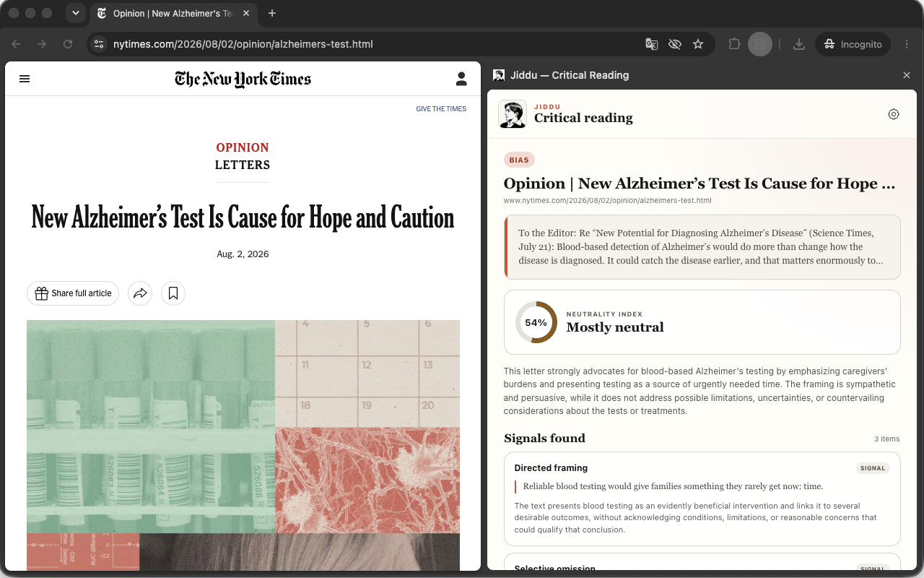The height and width of the screenshot is (578, 924).
Task: Click the article collage illustration
Action: 243,445
